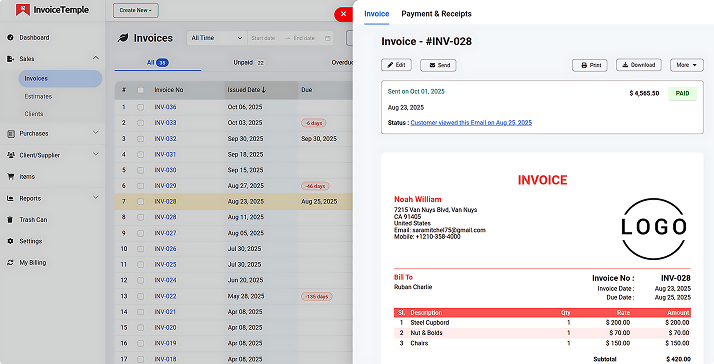Open Clients in the sidebar
Viewport: 714px width, 364px height.
pyautogui.click(x=34, y=114)
